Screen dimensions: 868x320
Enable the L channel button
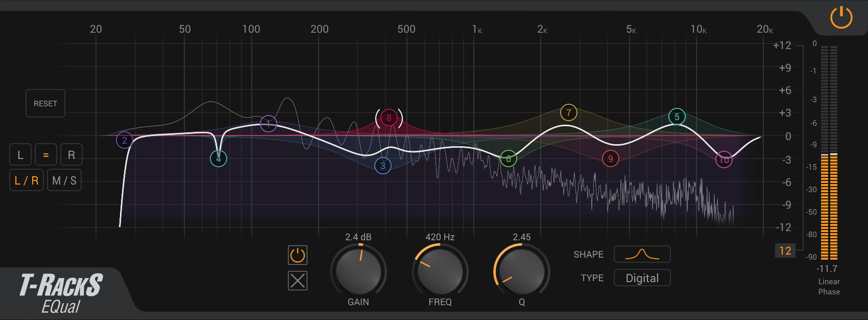click(x=20, y=155)
